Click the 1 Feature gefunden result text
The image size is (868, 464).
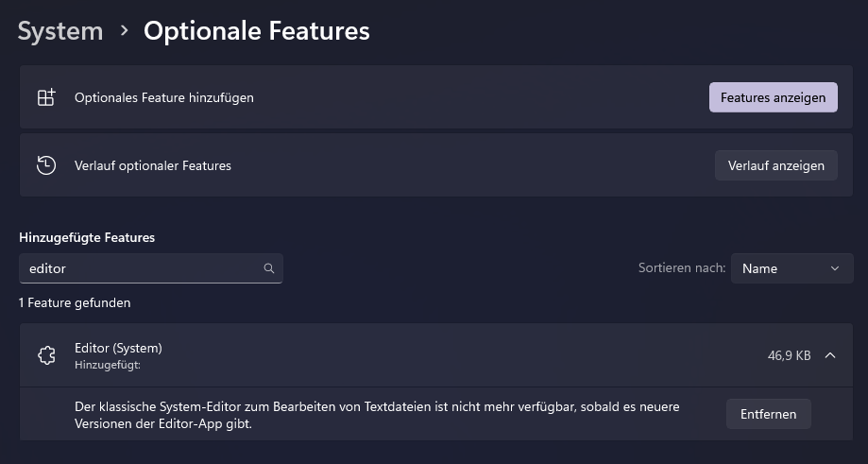(x=75, y=303)
